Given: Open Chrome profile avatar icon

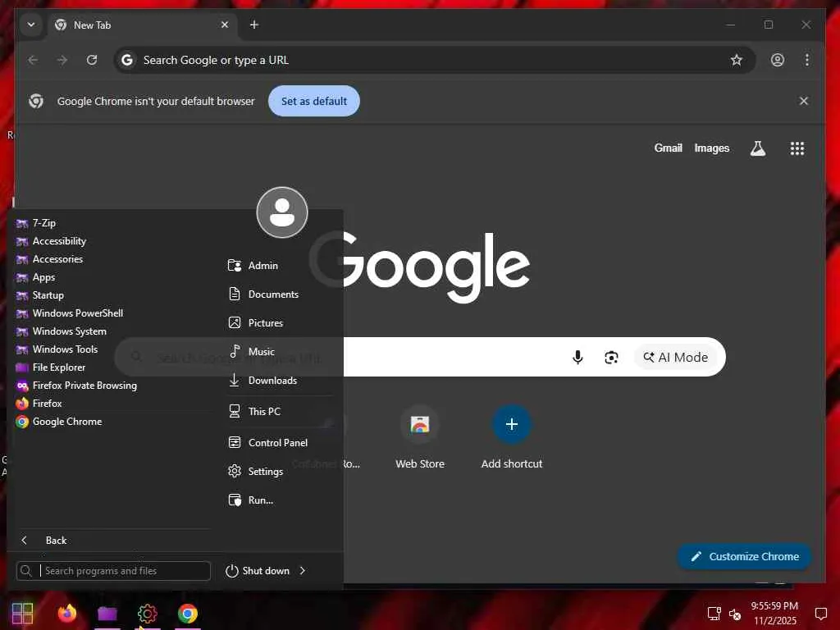Looking at the screenshot, I should coord(778,60).
